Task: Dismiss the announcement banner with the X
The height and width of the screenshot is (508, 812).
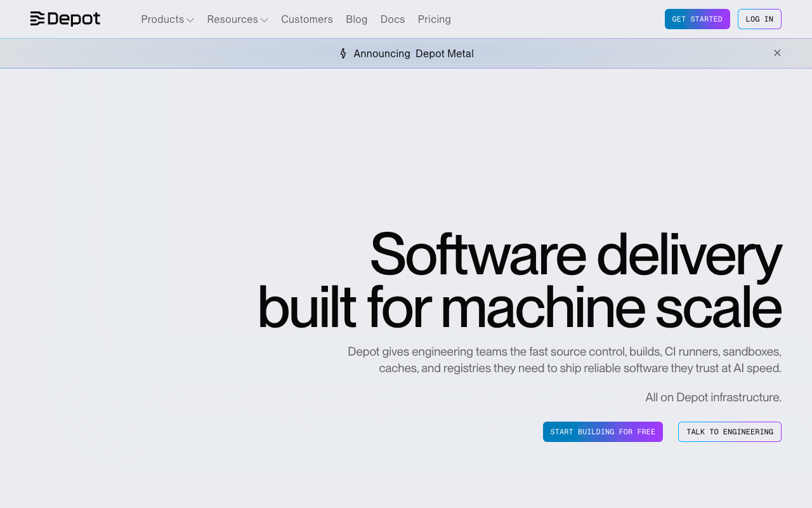Action: tap(777, 53)
